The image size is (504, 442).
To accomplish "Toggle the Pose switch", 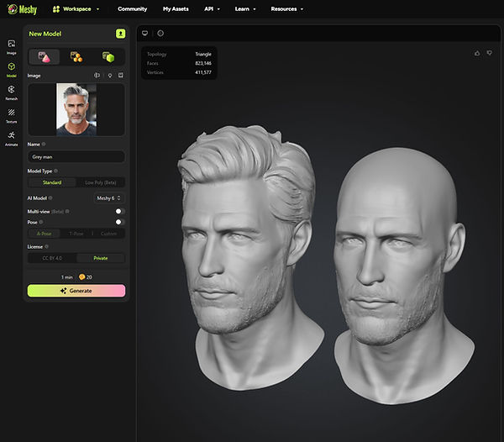I will pos(120,222).
